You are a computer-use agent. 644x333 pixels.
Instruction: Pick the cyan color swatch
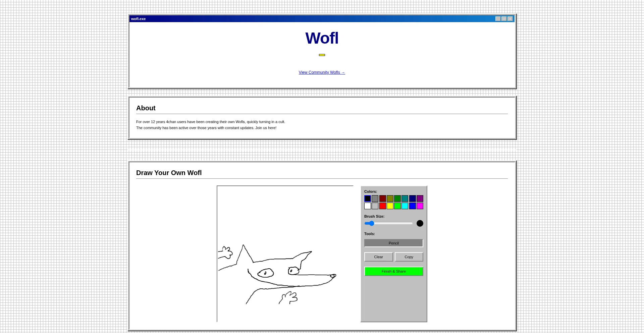pos(405,206)
